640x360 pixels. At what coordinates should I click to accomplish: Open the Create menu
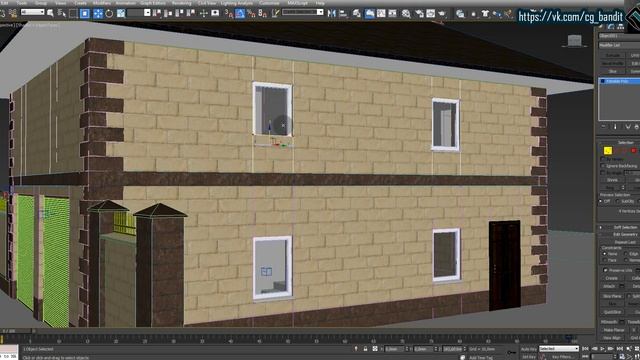coord(80,2)
